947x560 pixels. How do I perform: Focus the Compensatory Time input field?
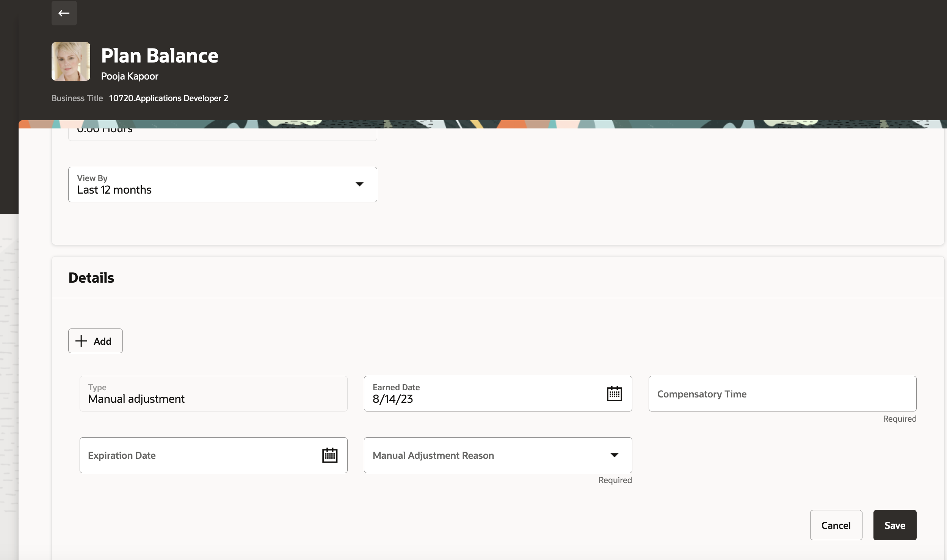(782, 394)
